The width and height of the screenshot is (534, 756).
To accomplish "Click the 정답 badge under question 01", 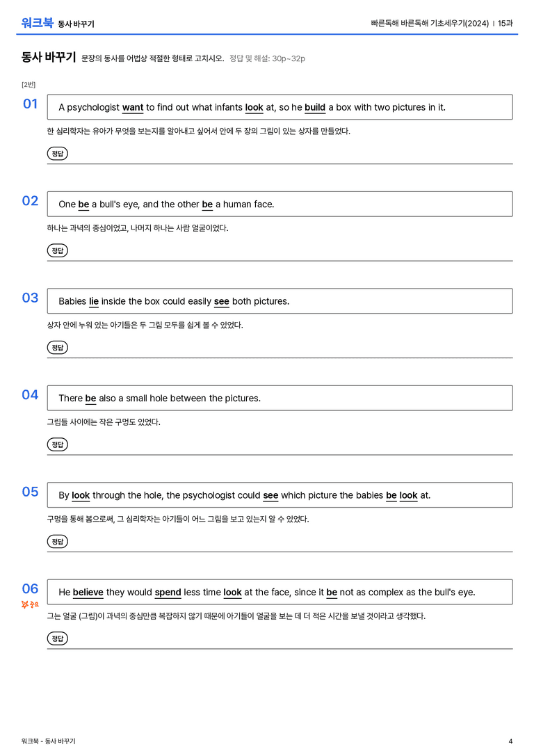I will tap(57, 153).
